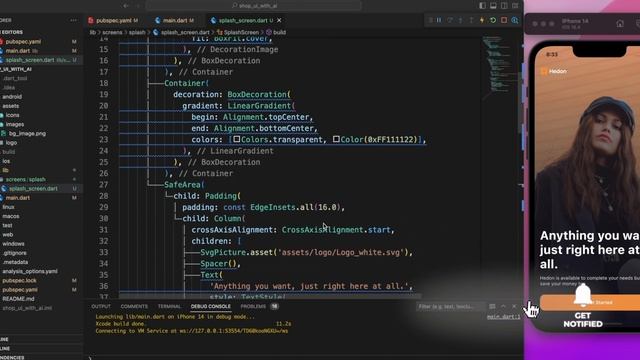This screenshot has width=640, height=360.
Task: Toggle the bottom panel layout icon
Action: click(x=493, y=6)
